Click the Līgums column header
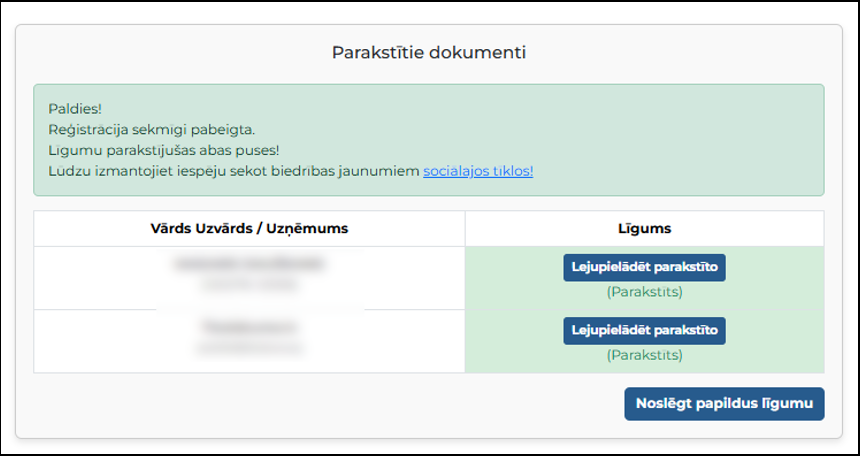The image size is (860, 457). point(644,229)
